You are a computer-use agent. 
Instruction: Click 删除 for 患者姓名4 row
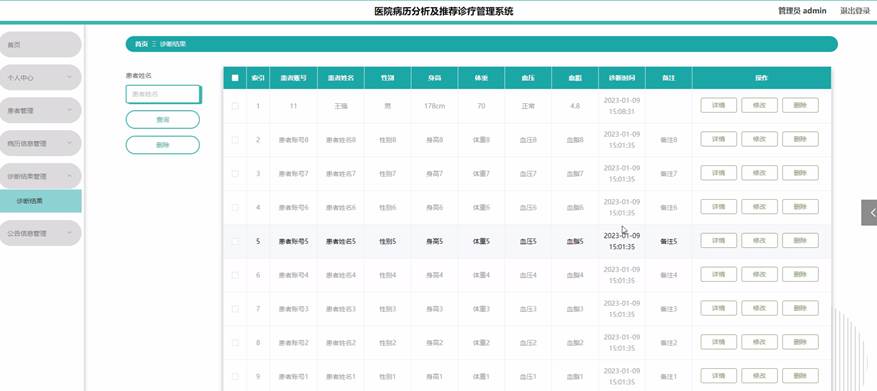coord(800,275)
